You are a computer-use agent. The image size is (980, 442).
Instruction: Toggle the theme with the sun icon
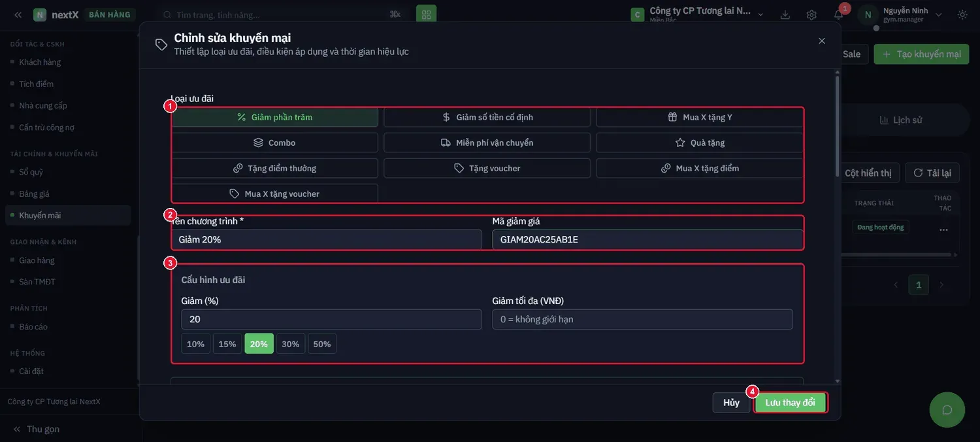pos(962,14)
